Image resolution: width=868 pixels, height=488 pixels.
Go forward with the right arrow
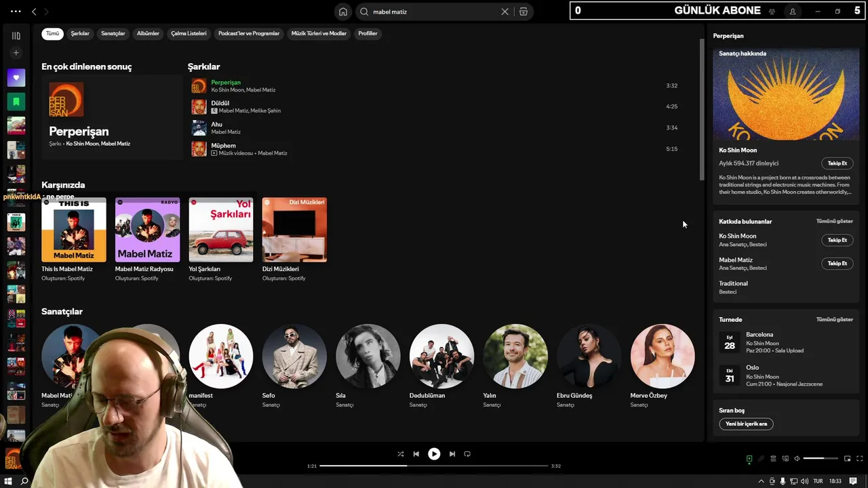click(x=46, y=12)
